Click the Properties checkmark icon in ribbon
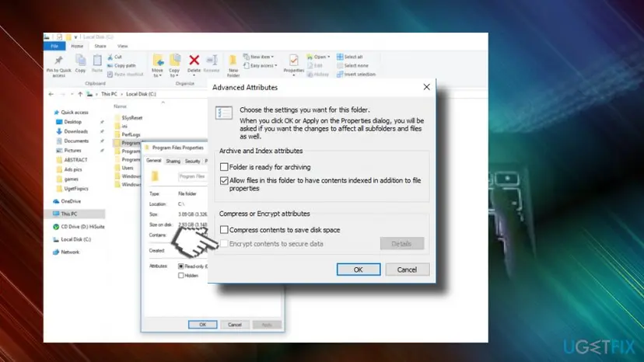 point(294,61)
